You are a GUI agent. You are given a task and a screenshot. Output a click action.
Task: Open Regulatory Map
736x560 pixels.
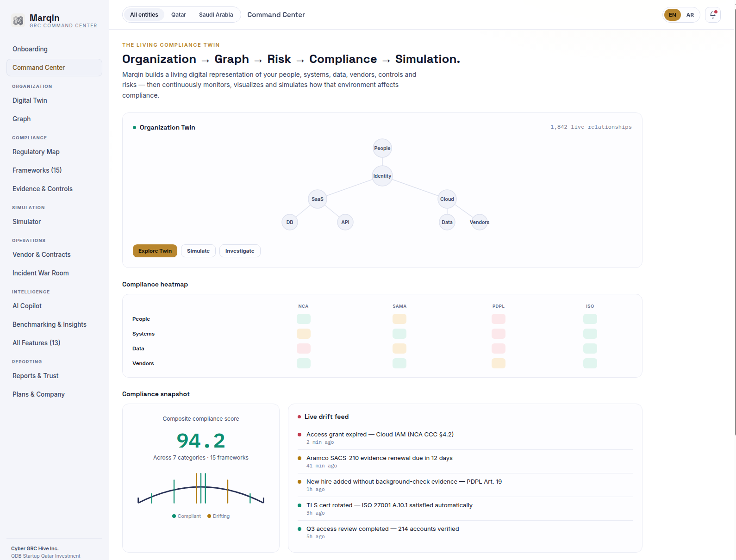point(54,152)
